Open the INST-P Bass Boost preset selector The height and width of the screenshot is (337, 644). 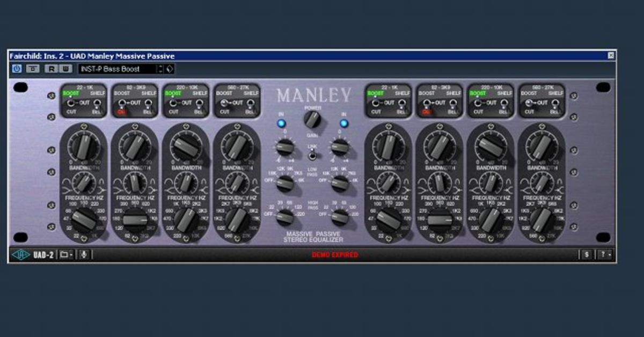click(117, 69)
